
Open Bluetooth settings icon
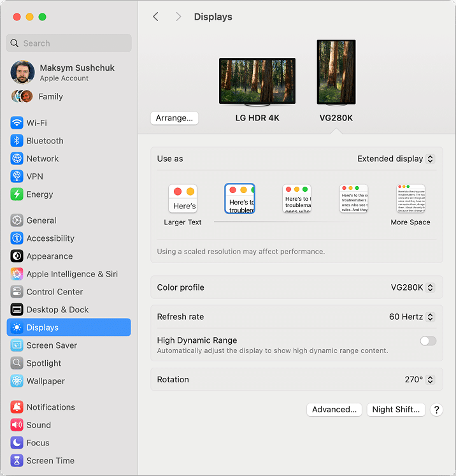coord(17,141)
